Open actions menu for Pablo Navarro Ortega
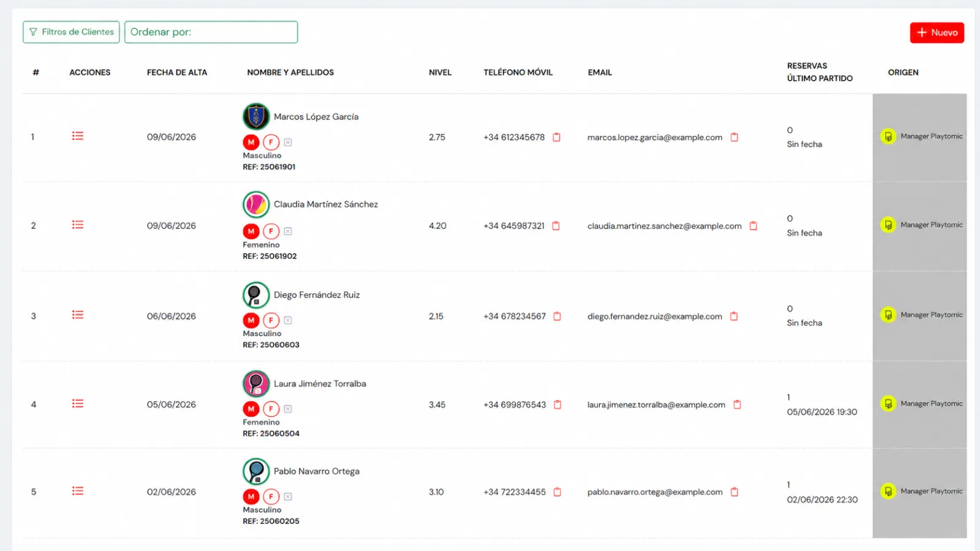This screenshot has width=980, height=551. coord(78,491)
